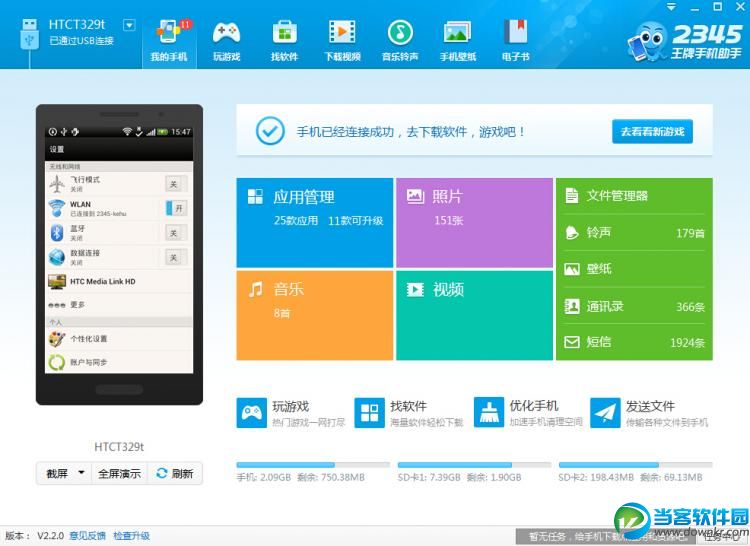Click the 全屏演示 button

click(120, 474)
